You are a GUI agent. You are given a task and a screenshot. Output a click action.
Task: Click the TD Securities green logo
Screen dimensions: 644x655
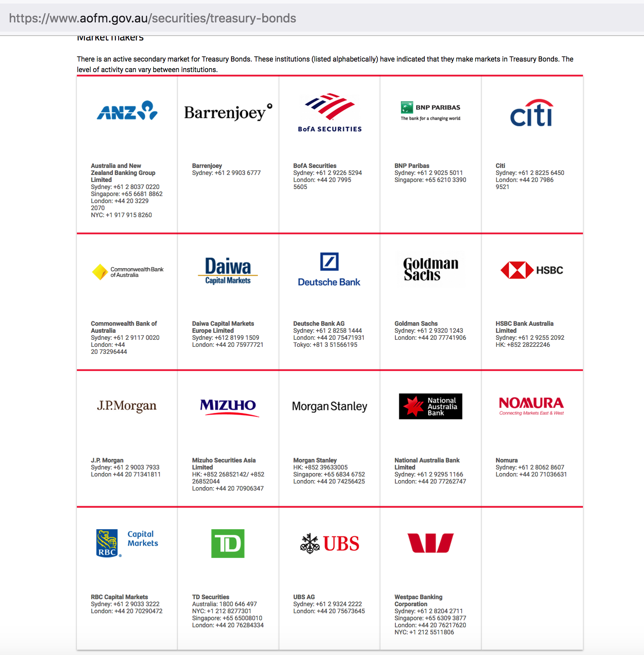point(228,543)
